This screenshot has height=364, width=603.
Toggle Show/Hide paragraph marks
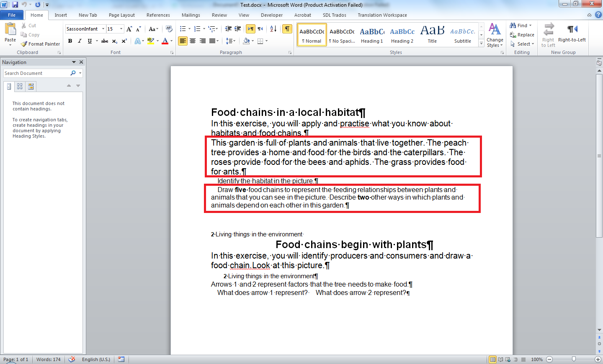[x=287, y=29]
